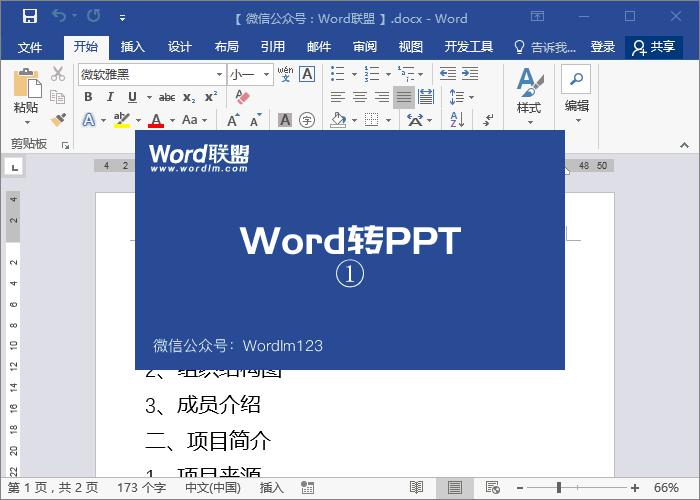
Task: Toggle character shading A icon
Action: [285, 120]
